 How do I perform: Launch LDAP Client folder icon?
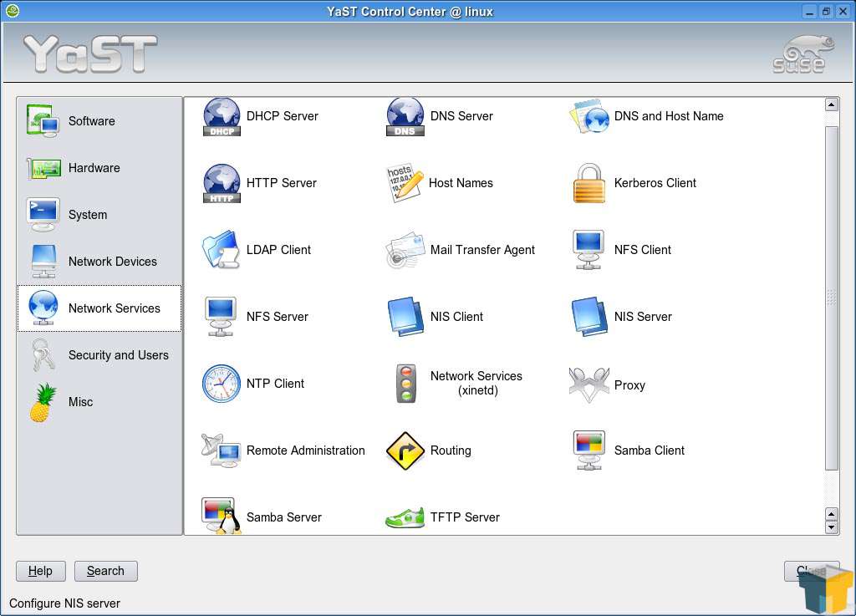tap(221, 250)
